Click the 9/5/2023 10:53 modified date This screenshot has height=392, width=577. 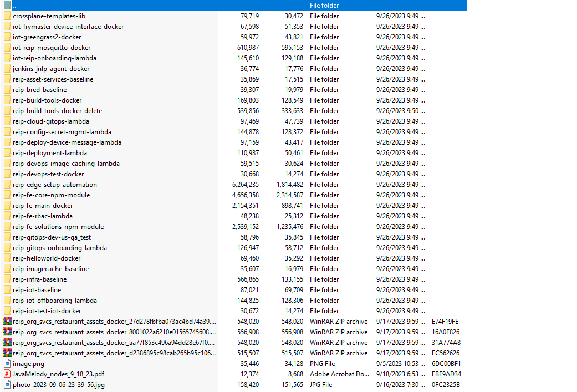[400, 364]
